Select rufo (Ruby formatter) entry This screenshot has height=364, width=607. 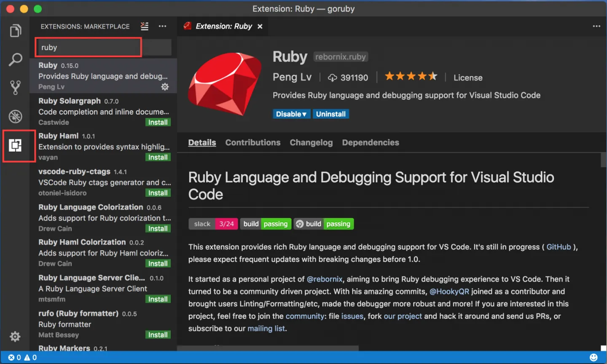103,324
